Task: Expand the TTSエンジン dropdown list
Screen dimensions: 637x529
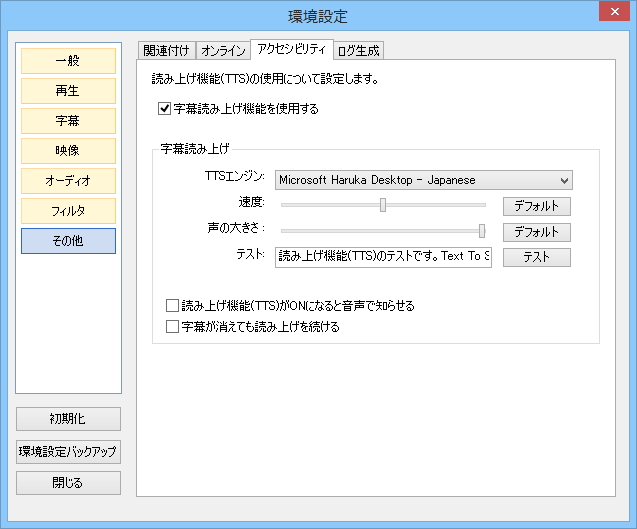Action: [x=424, y=180]
